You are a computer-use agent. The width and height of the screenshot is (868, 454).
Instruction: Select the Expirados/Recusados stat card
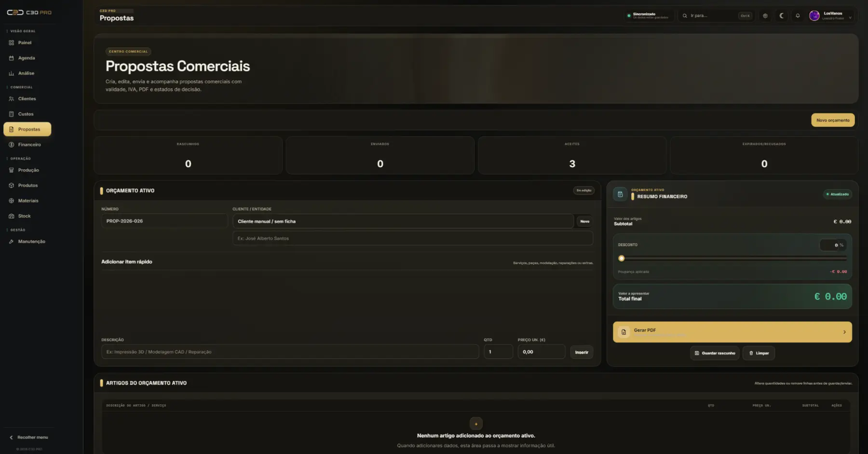click(764, 155)
